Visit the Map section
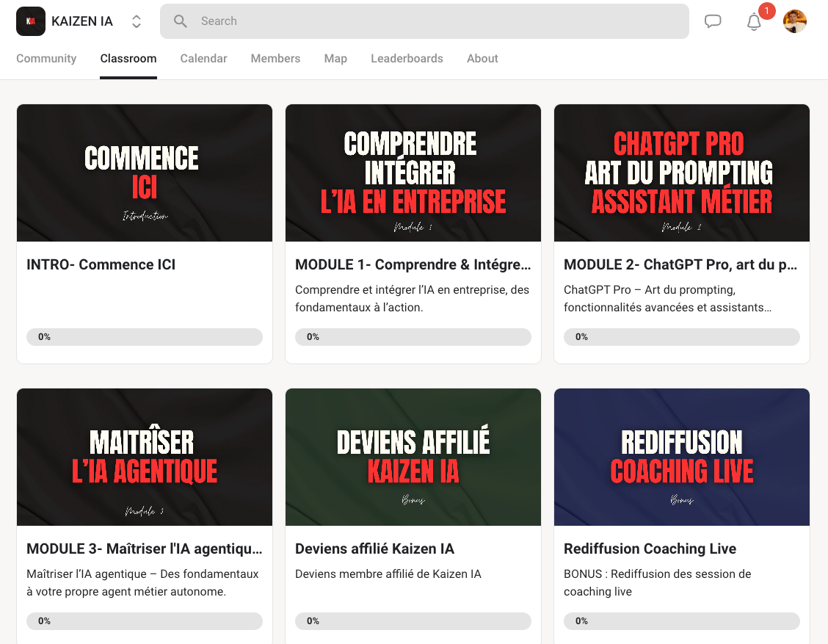Image resolution: width=828 pixels, height=644 pixels. [335, 58]
